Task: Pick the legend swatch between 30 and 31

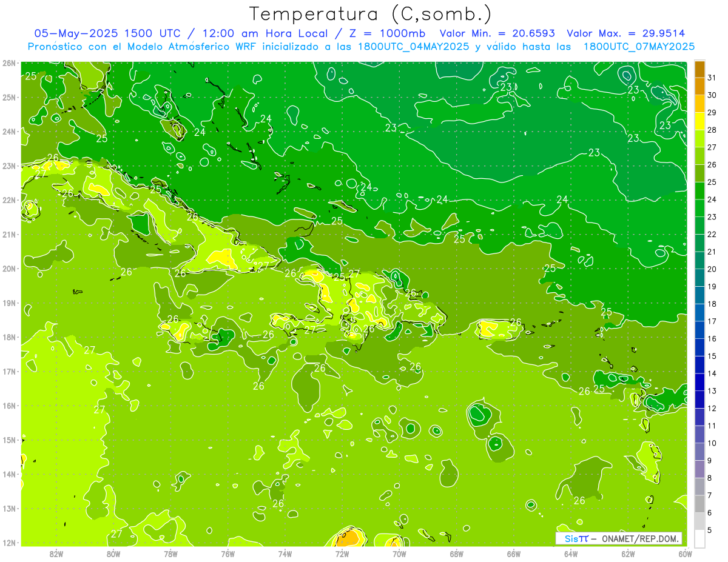Action: pyautogui.click(x=699, y=87)
